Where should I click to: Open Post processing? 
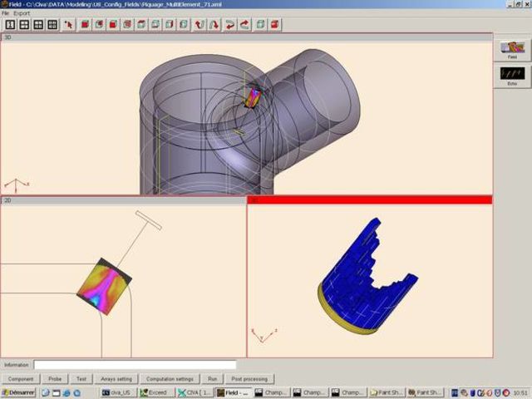[249, 379]
